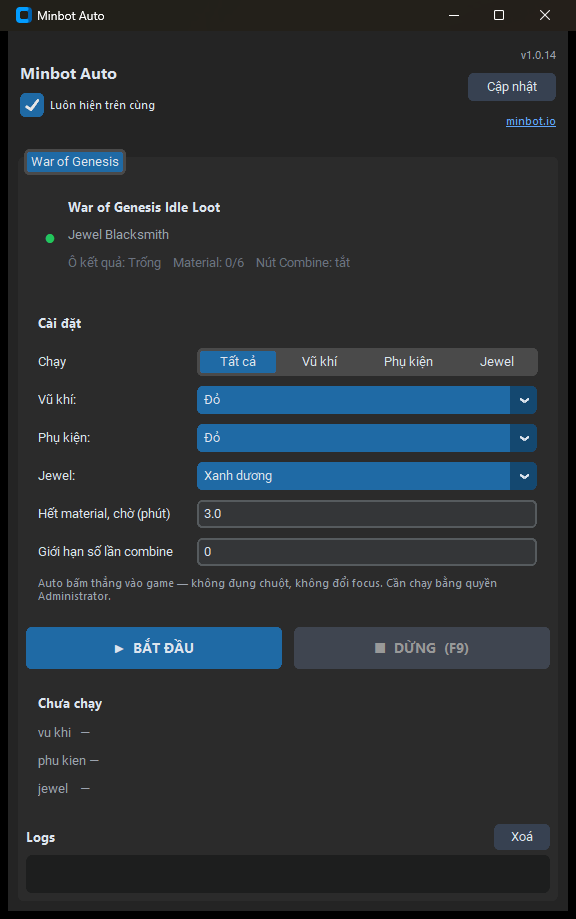Click the 'phu kien' counter row
The image size is (576, 919).
[x=68, y=761]
